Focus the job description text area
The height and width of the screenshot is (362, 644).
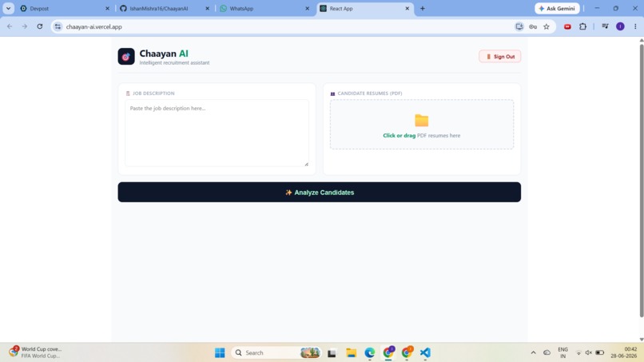click(217, 133)
